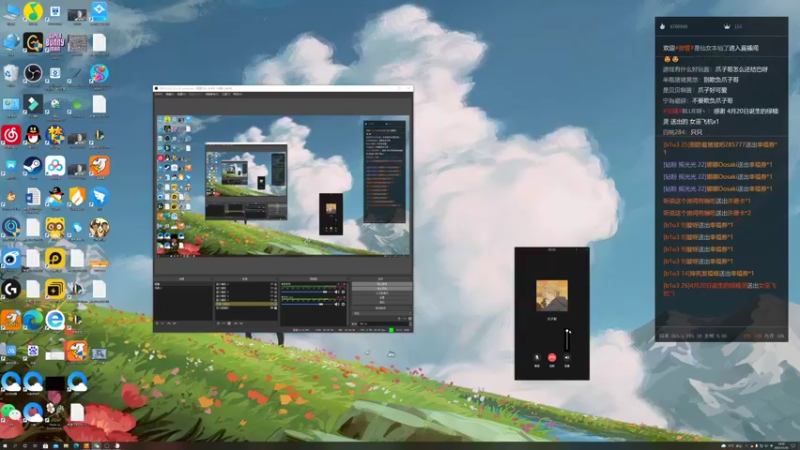Pop out the OBS Audio Mixer dock icon
Image resolution: width=800 pixels, height=450 pixels.
pos(346,279)
